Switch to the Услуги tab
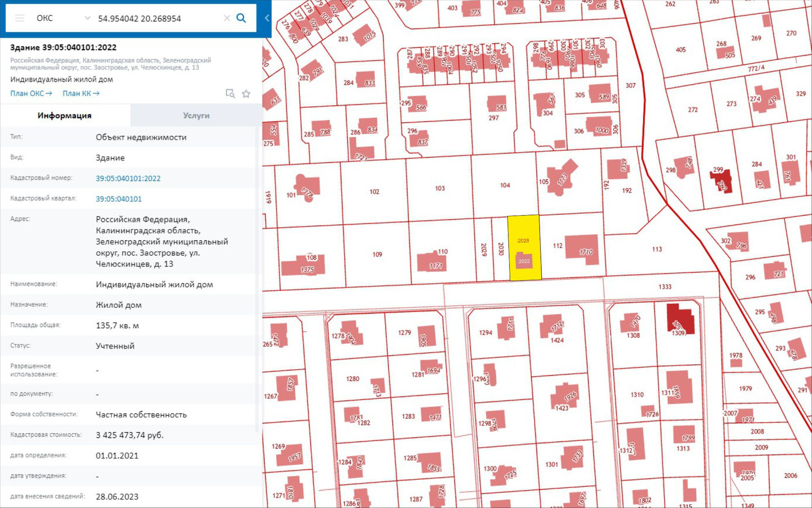Screen dimensions: 812x508 (196, 116)
